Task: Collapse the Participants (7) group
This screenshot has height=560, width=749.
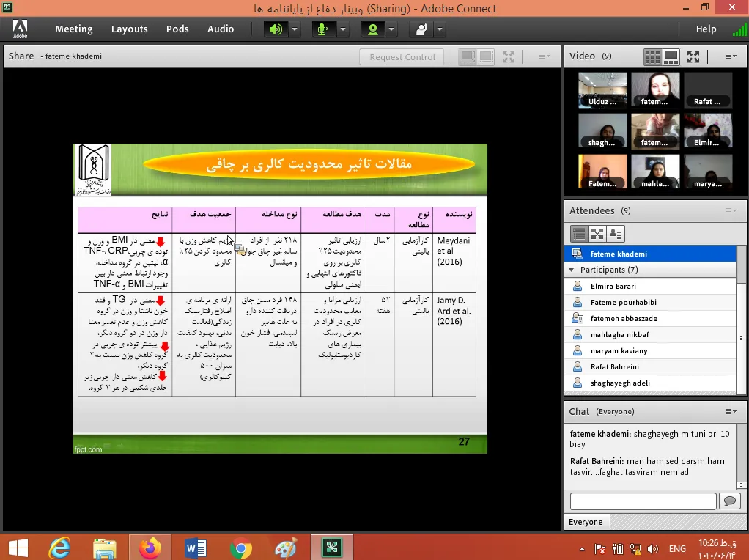Action: tap(572, 270)
